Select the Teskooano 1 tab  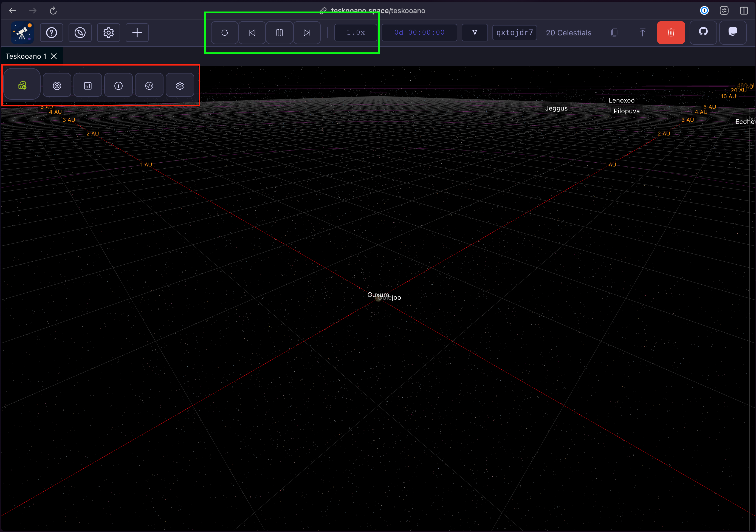[26, 56]
